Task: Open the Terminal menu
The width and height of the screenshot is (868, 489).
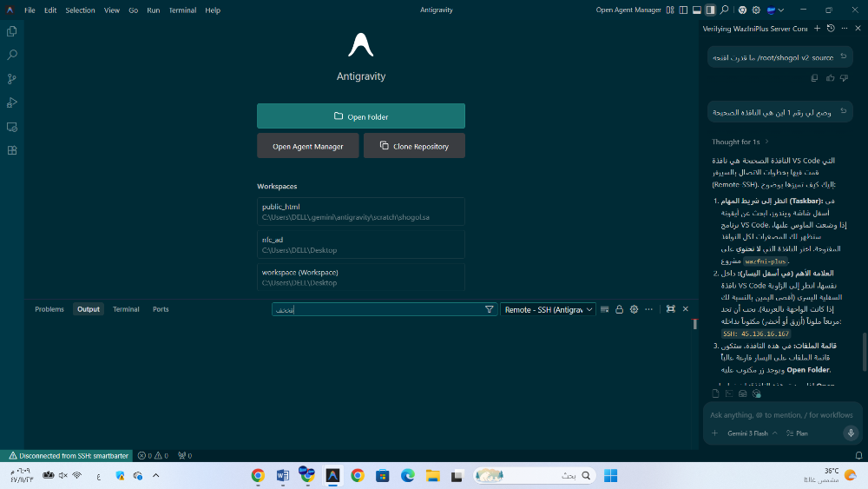Action: pos(182,10)
